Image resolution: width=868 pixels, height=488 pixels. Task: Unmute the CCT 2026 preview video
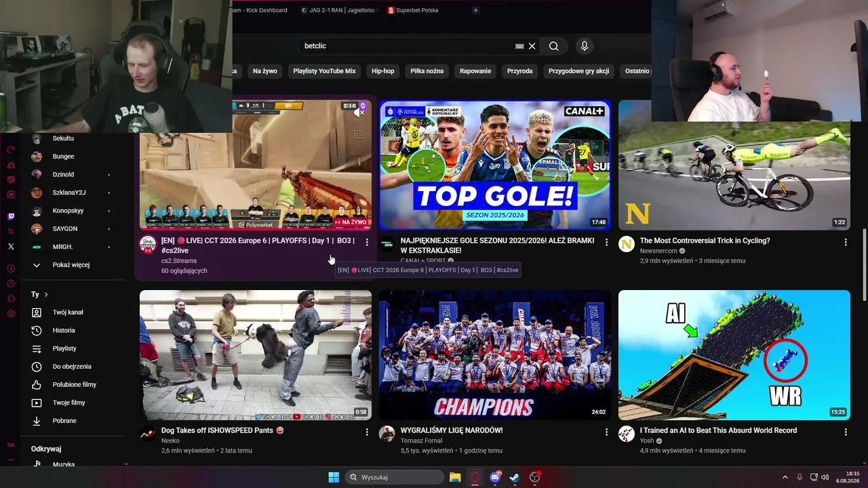click(x=359, y=113)
